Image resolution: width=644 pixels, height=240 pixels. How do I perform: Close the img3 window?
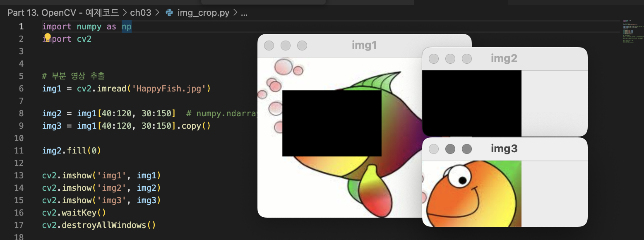(434, 149)
